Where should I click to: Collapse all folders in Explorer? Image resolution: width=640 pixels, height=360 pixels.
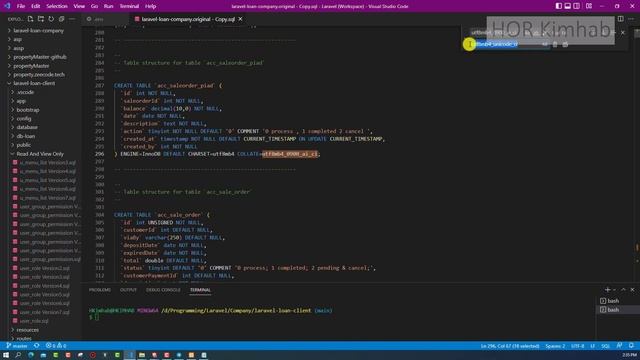[62, 19]
